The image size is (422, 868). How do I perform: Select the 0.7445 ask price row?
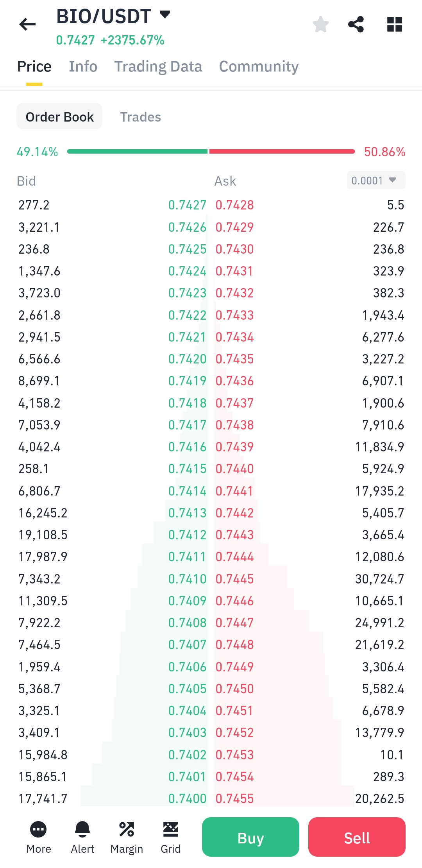click(310, 579)
